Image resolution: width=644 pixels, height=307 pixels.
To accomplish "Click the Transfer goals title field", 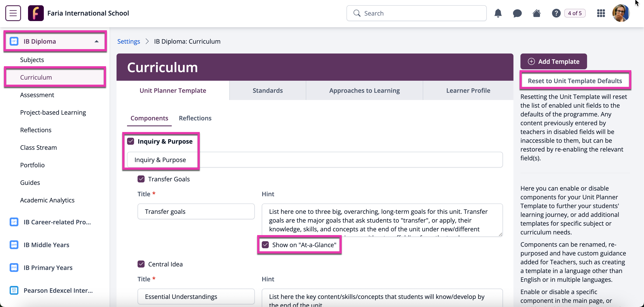I will [196, 211].
